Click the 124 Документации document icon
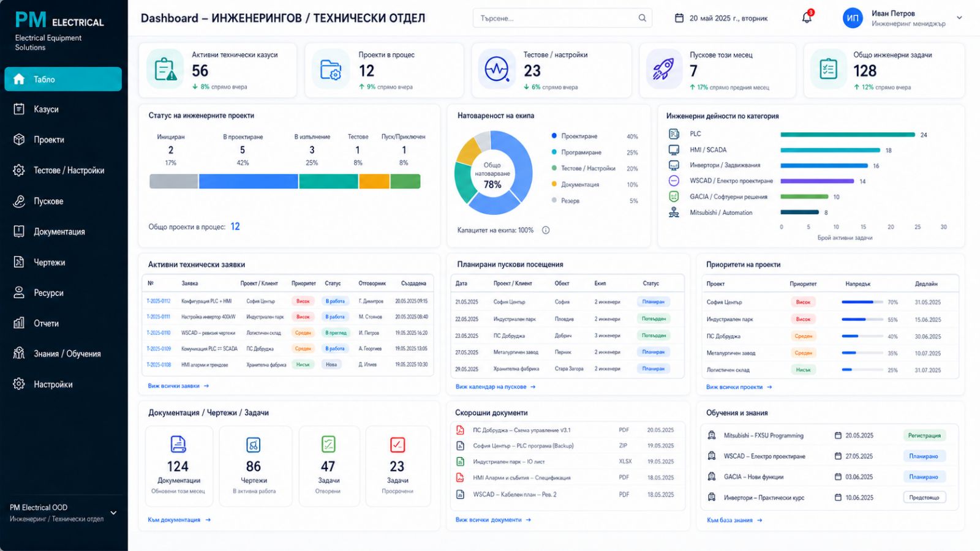The image size is (980, 551). pos(178,444)
